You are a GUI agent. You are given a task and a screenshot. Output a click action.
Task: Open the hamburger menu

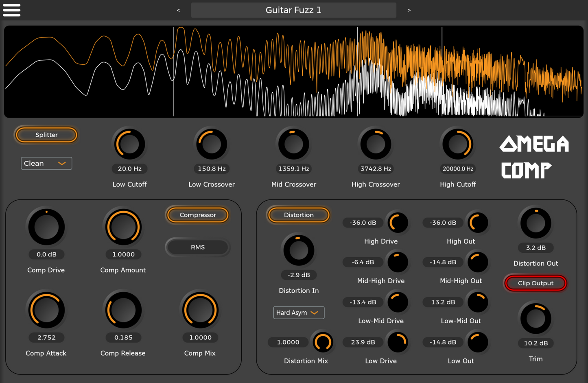tap(12, 10)
